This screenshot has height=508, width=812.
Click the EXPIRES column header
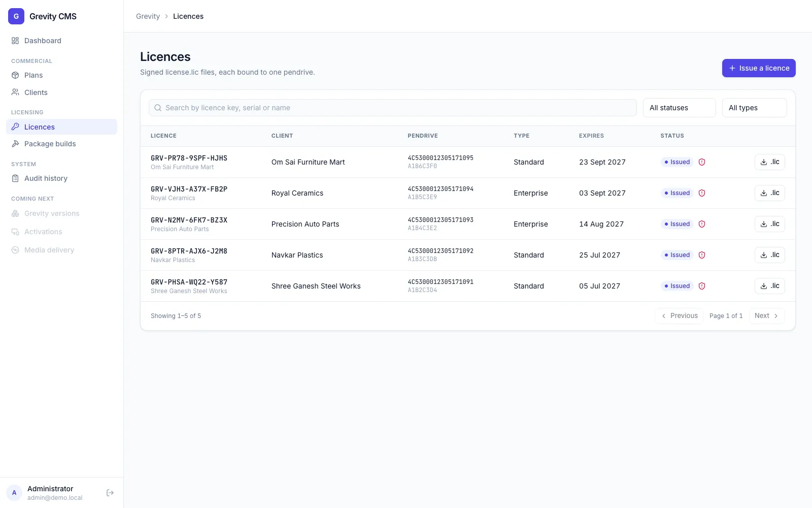[x=591, y=136]
